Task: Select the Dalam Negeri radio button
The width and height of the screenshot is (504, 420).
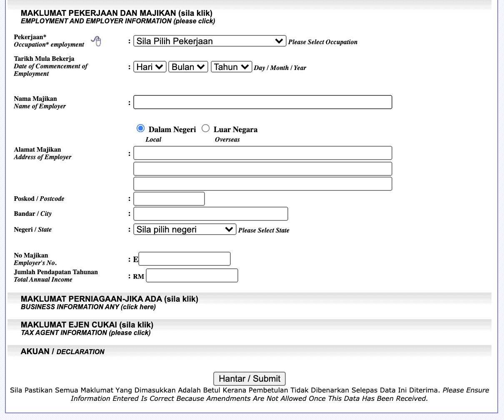Action: [x=141, y=128]
